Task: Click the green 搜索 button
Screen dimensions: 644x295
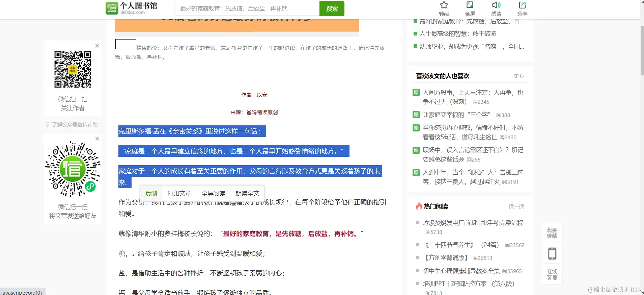Action: 332,8
